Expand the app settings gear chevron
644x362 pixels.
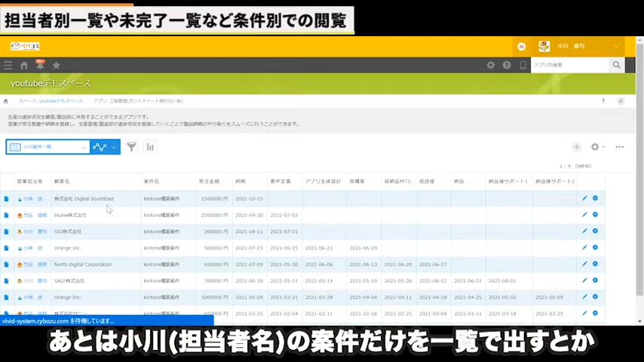(x=603, y=147)
